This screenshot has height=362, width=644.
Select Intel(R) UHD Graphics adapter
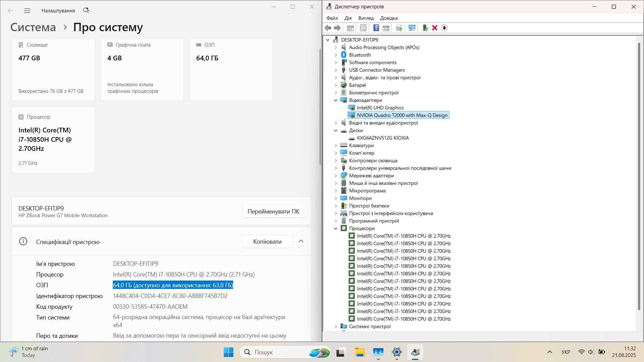click(x=380, y=108)
